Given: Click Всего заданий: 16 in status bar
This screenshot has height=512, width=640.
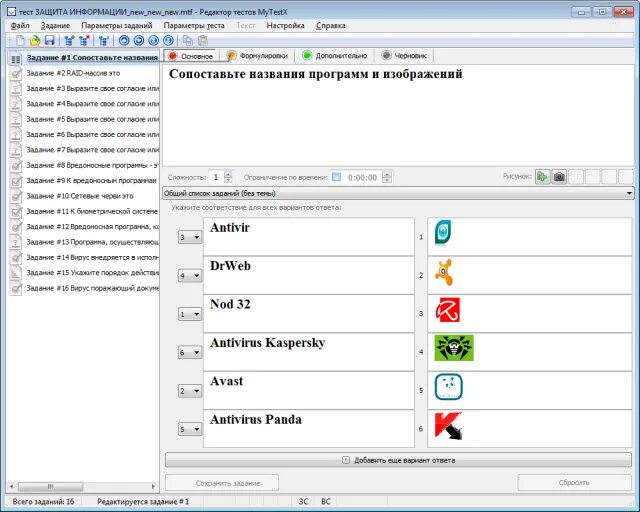Looking at the screenshot, I should tap(43, 501).
